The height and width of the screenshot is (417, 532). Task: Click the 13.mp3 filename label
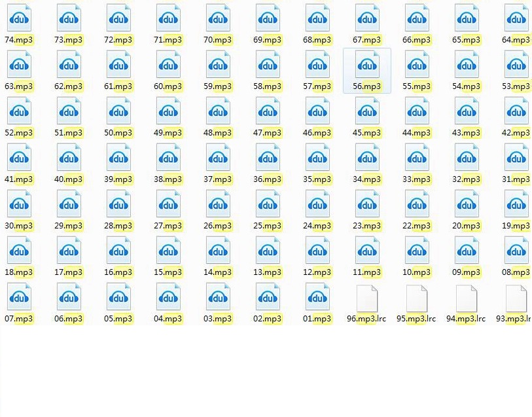pos(268,272)
